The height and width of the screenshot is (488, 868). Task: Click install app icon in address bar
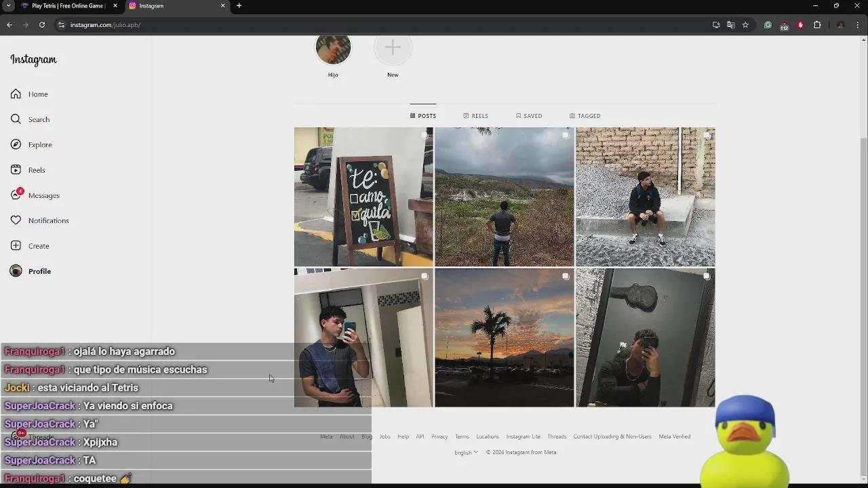pyautogui.click(x=716, y=25)
